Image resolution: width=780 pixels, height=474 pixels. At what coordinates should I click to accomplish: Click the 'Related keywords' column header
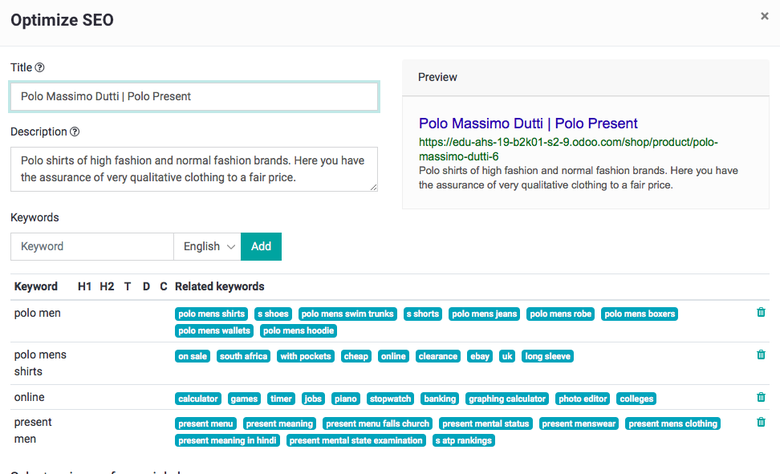point(219,286)
